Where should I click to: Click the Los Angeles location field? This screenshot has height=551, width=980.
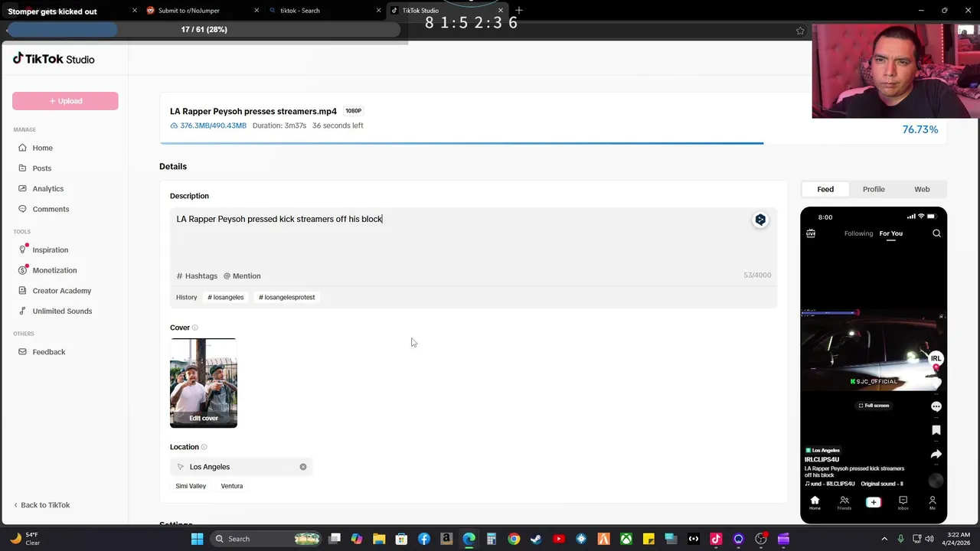(241, 467)
